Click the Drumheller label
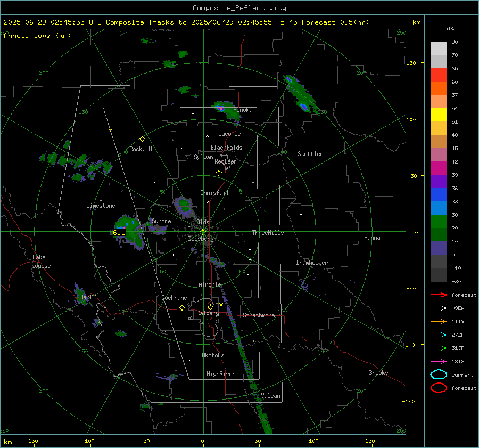Screen dimensions: 479x448 click(312, 263)
